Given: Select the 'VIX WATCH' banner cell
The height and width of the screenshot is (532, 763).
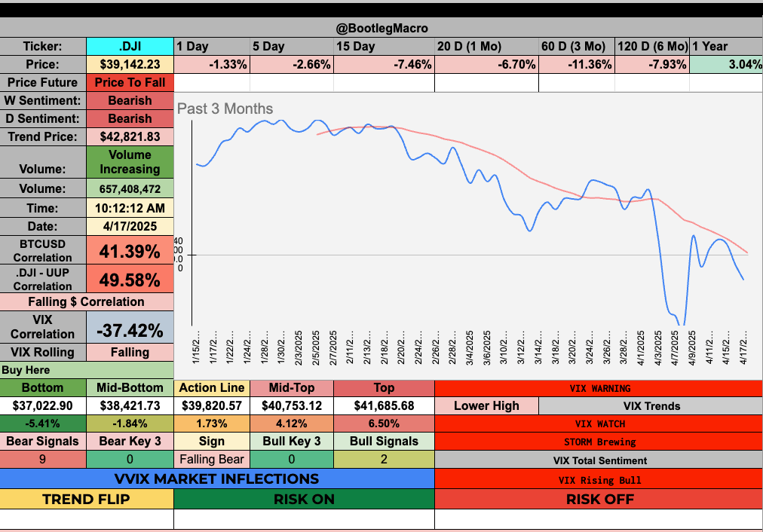Looking at the screenshot, I should point(599,423).
